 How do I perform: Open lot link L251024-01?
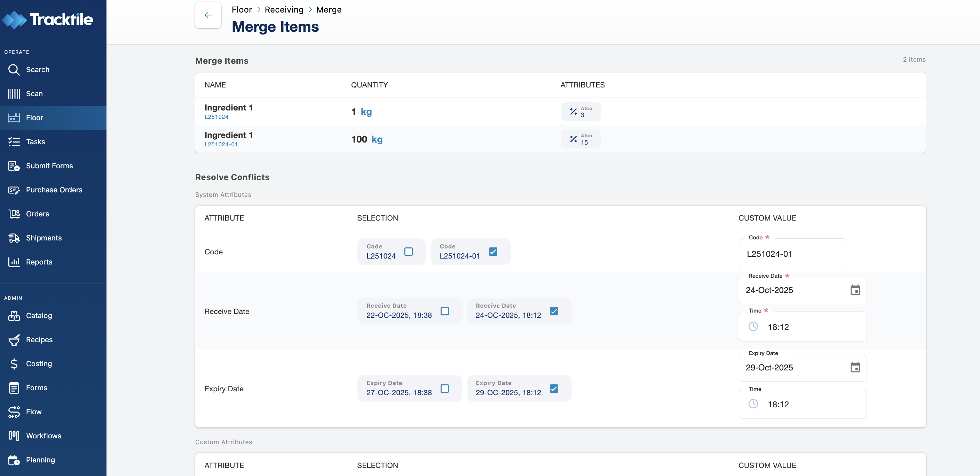tap(221, 144)
